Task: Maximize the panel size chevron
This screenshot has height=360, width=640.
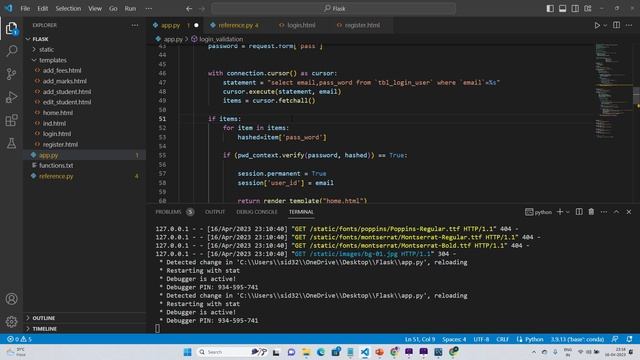Action: (x=616, y=212)
